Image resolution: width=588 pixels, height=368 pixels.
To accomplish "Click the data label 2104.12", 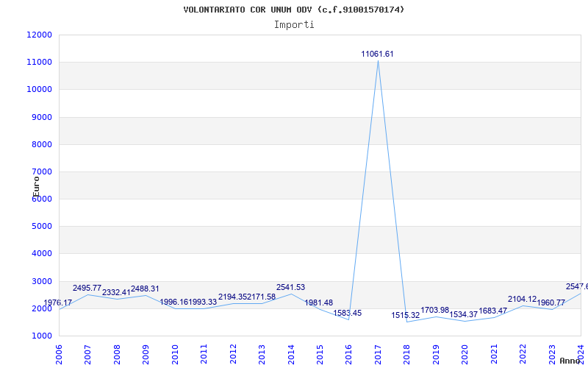I will pyautogui.click(x=523, y=300).
